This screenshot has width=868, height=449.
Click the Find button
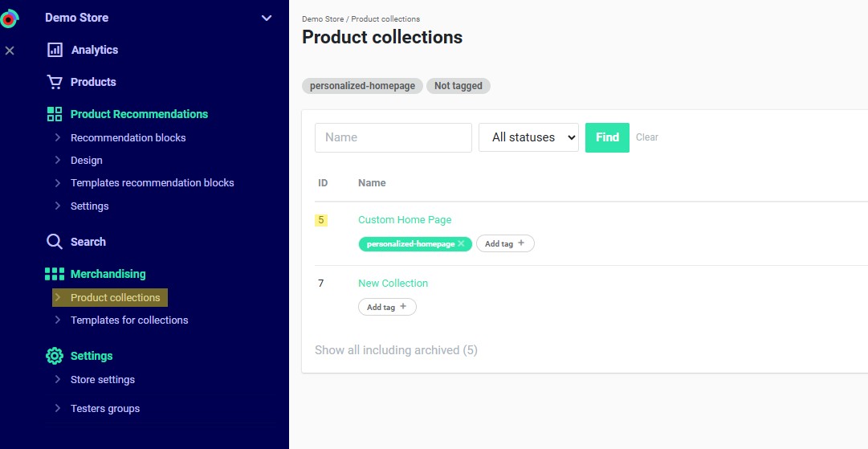click(x=607, y=137)
